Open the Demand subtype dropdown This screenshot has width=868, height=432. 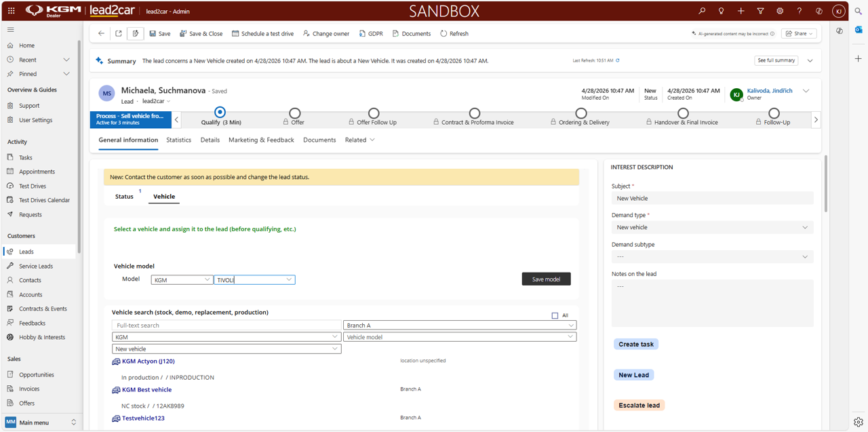tap(712, 257)
